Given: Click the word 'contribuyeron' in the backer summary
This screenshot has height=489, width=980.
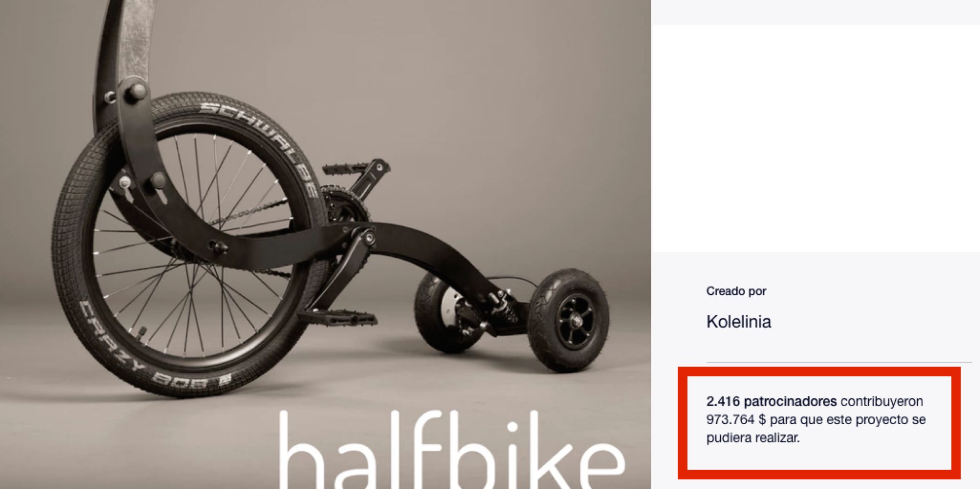Looking at the screenshot, I should click(x=882, y=401).
